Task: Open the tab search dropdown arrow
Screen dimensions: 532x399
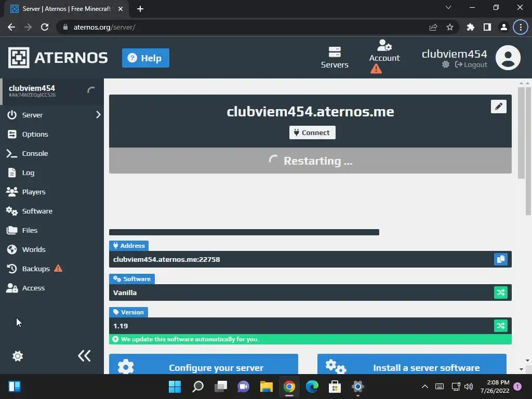Action: pyautogui.click(x=448, y=7)
